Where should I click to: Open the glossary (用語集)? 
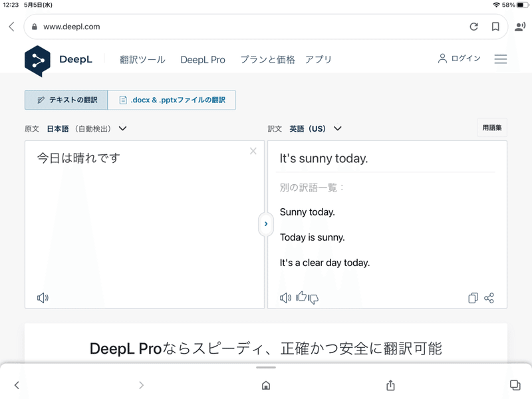(x=491, y=128)
